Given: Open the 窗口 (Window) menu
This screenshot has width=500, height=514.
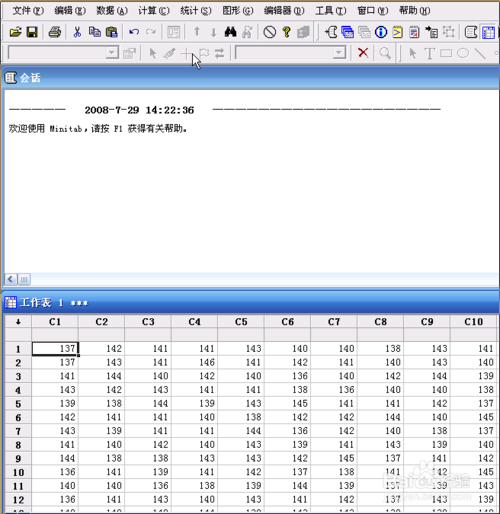Looking at the screenshot, I should tap(373, 11).
